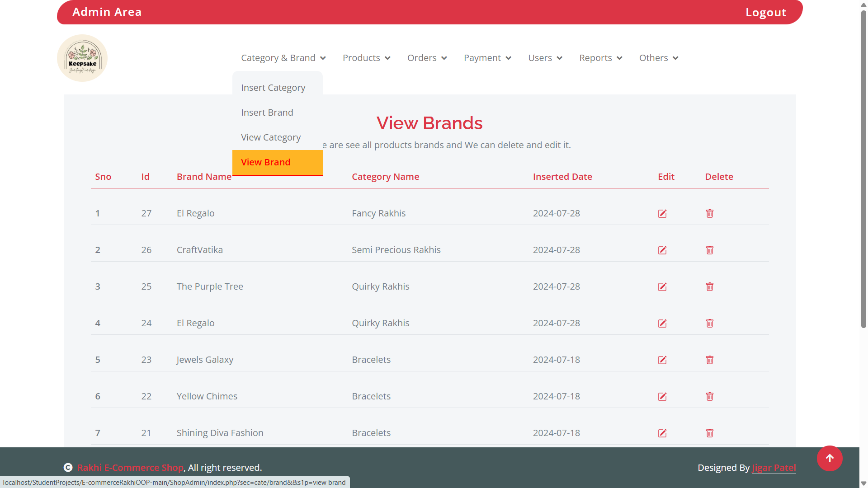Open the Products dropdown menu
The width and height of the screenshot is (868, 488).
(x=367, y=58)
